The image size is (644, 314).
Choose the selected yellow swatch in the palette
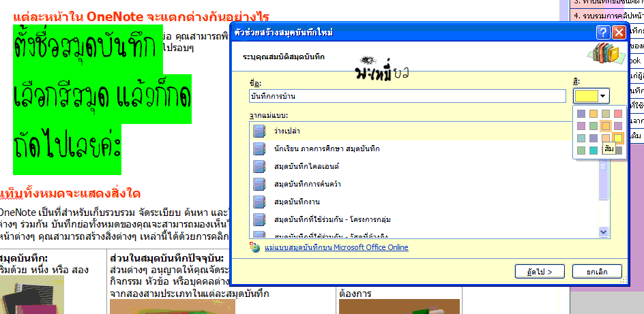[x=618, y=138]
